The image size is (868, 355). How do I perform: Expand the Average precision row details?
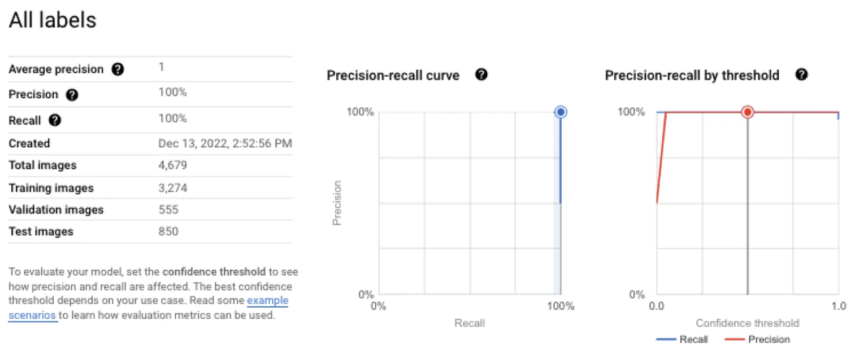[x=55, y=69]
